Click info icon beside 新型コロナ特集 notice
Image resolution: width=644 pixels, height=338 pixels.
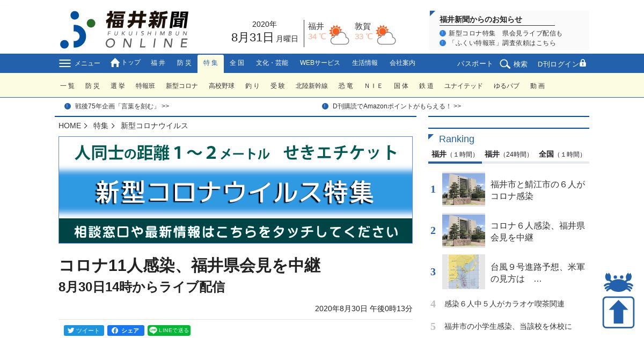click(x=443, y=33)
